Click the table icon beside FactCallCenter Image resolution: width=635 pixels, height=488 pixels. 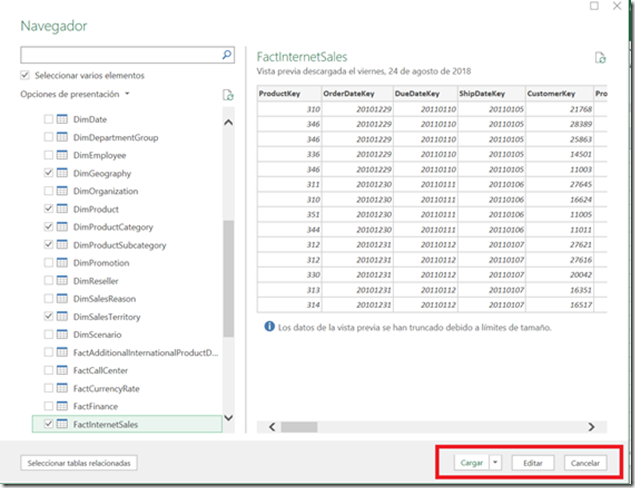coord(62,370)
